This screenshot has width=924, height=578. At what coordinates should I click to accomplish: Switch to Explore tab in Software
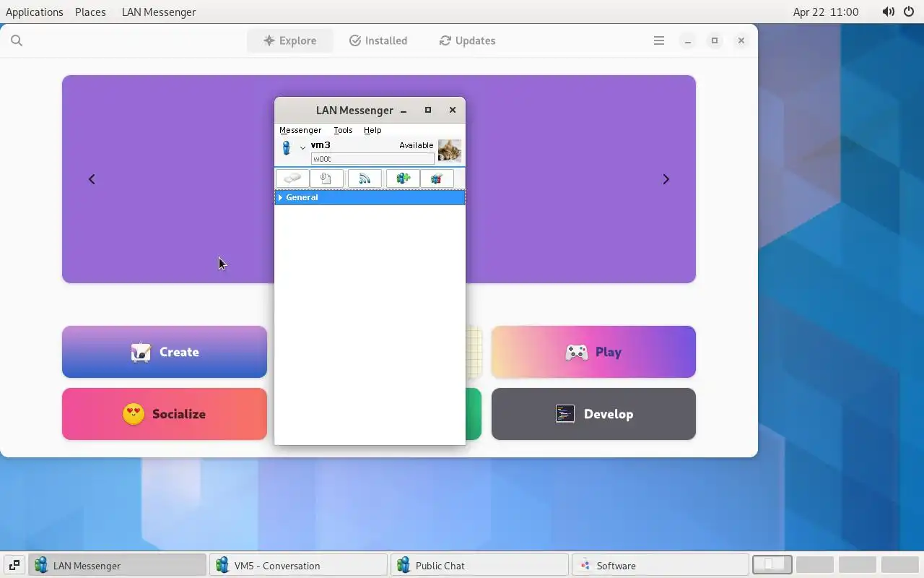[290, 40]
